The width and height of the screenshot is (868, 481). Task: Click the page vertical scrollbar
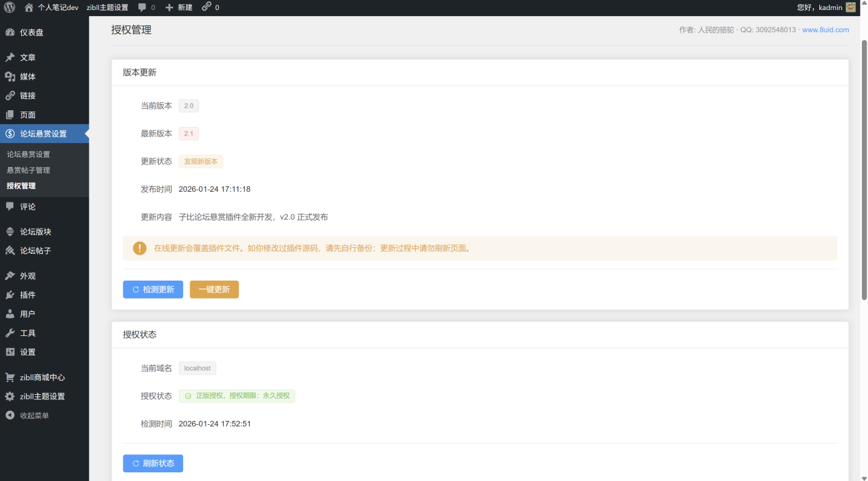click(x=863, y=167)
